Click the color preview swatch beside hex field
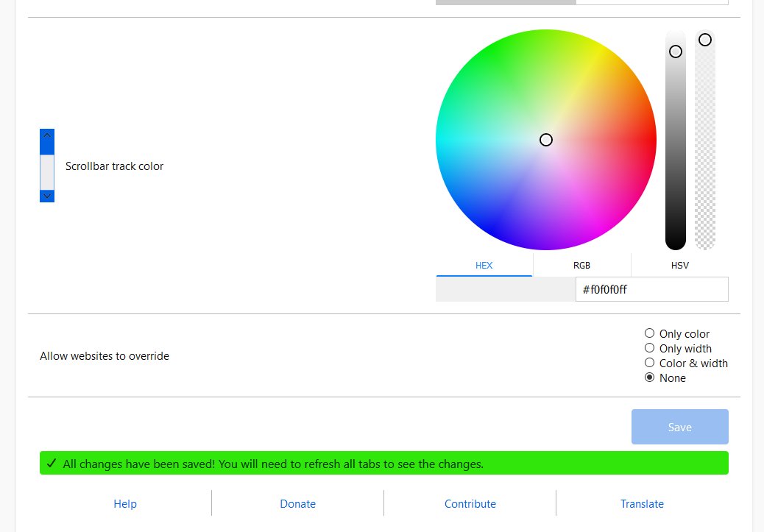Viewport: 764px width, 532px height. 506,289
